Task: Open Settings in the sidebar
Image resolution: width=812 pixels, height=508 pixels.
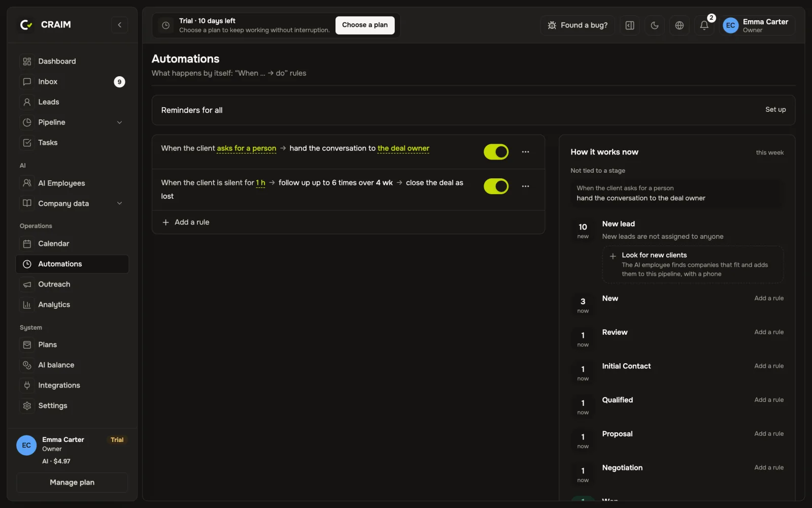Action: coord(72,406)
